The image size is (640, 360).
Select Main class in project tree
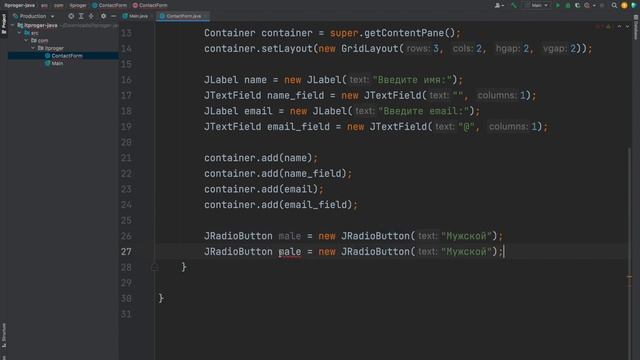pos(57,63)
